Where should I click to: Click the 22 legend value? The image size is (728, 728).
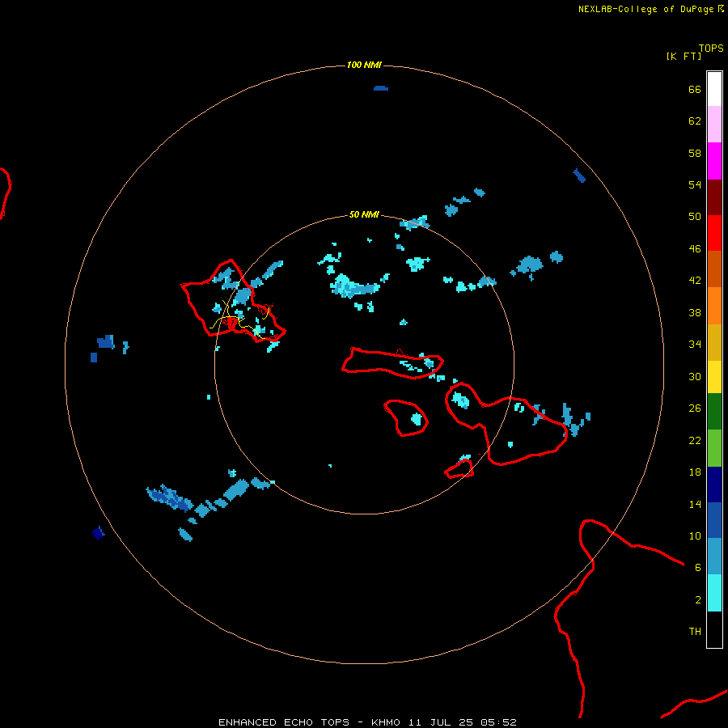pos(695,440)
